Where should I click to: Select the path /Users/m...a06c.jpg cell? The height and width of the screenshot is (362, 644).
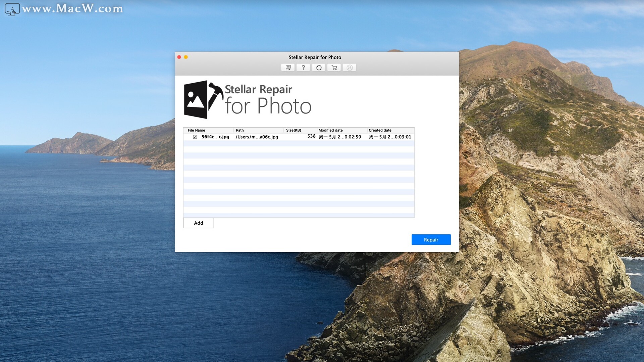[257, 137]
